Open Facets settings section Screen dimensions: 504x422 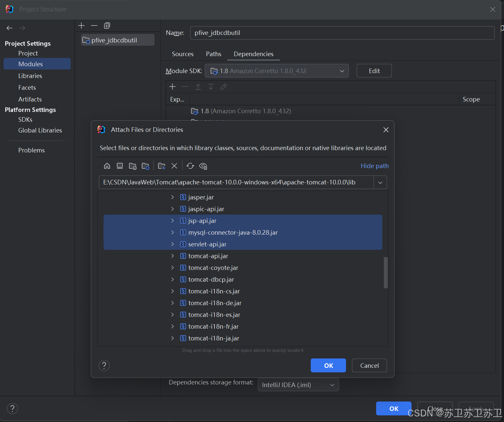pyautogui.click(x=27, y=87)
